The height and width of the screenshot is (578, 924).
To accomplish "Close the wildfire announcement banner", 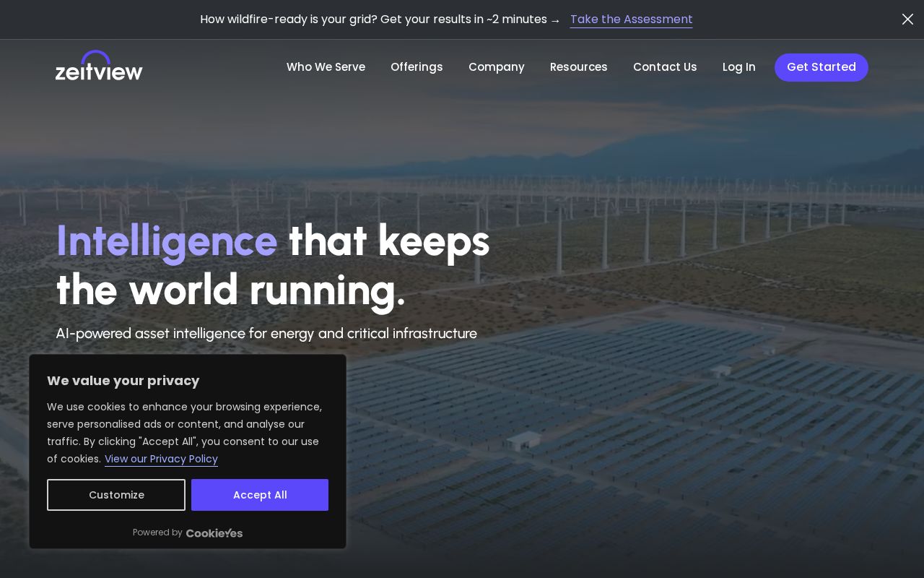I will coord(907,20).
